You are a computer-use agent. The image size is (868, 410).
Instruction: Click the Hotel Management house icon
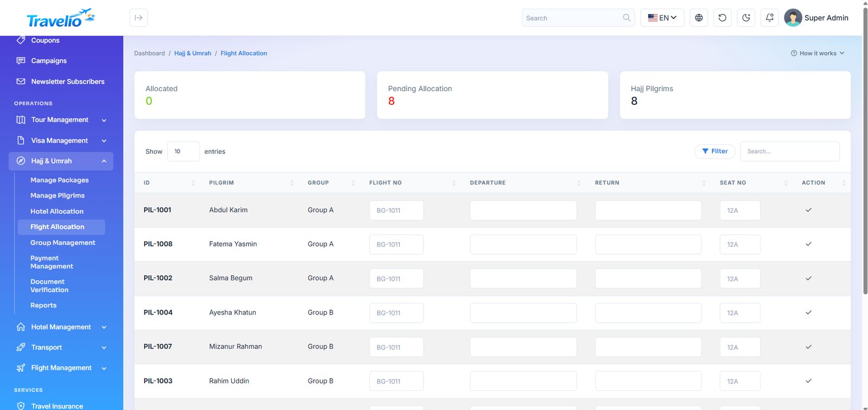coord(21,327)
